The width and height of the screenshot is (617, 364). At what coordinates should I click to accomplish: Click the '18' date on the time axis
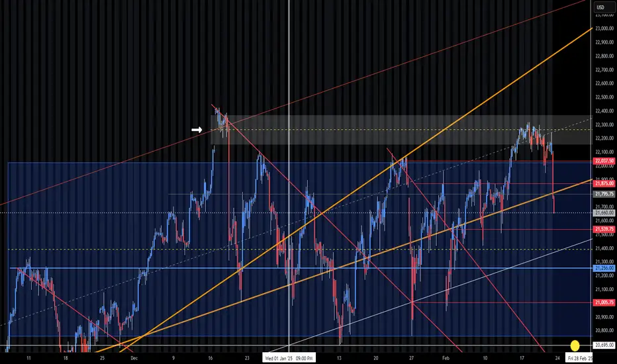(66, 358)
